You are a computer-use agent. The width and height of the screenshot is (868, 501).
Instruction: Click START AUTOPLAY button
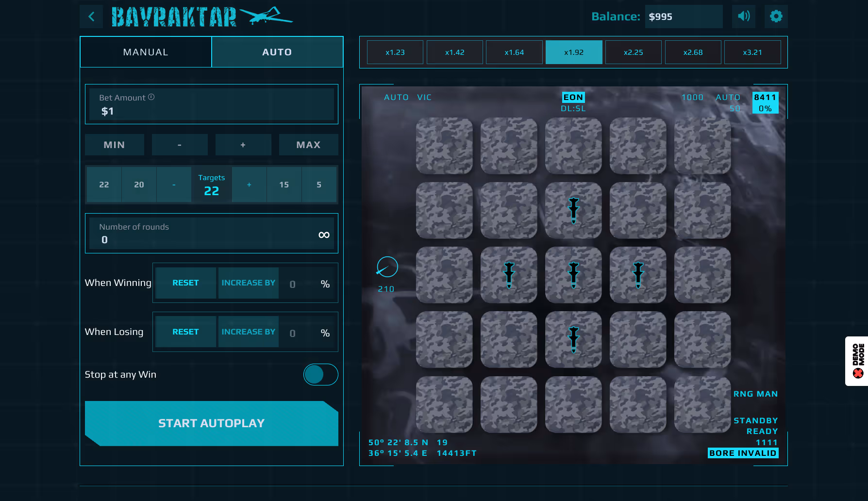tap(212, 423)
